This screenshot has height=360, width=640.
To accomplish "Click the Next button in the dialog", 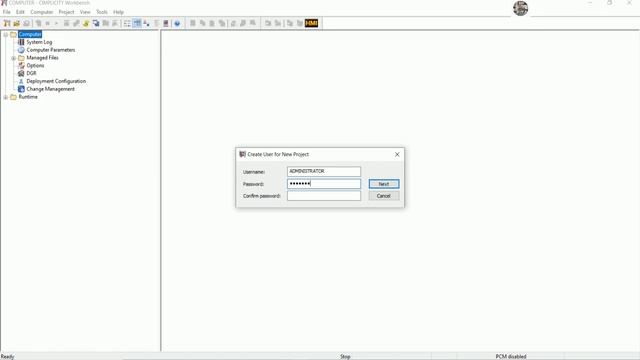I will click(x=384, y=184).
